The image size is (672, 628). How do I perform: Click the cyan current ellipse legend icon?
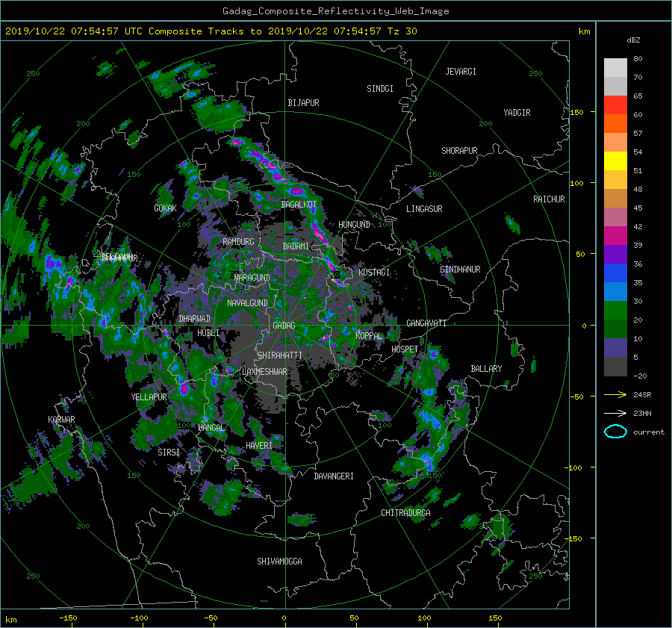[x=615, y=432]
